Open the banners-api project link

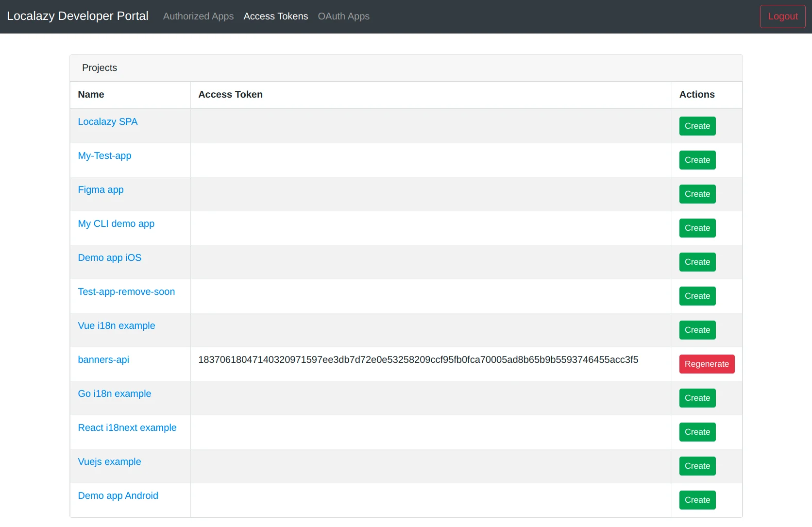click(103, 360)
